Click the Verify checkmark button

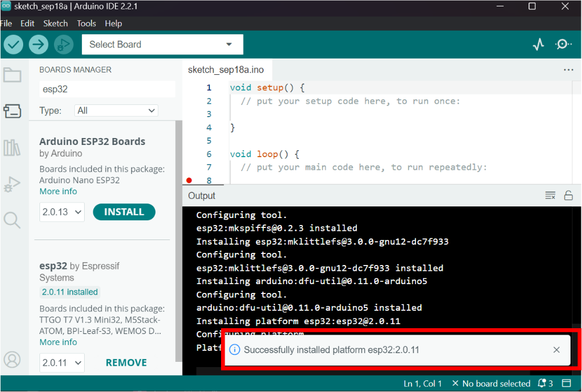13,45
